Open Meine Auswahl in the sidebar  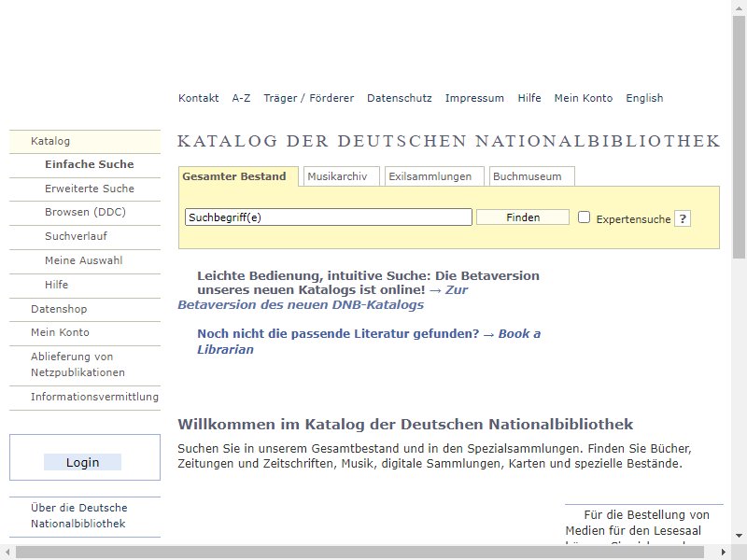tap(85, 261)
